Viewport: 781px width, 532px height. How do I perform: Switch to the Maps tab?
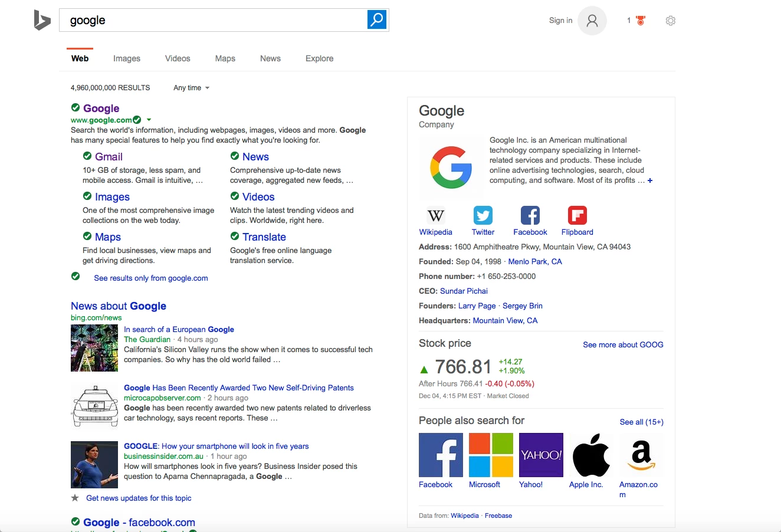coord(225,58)
